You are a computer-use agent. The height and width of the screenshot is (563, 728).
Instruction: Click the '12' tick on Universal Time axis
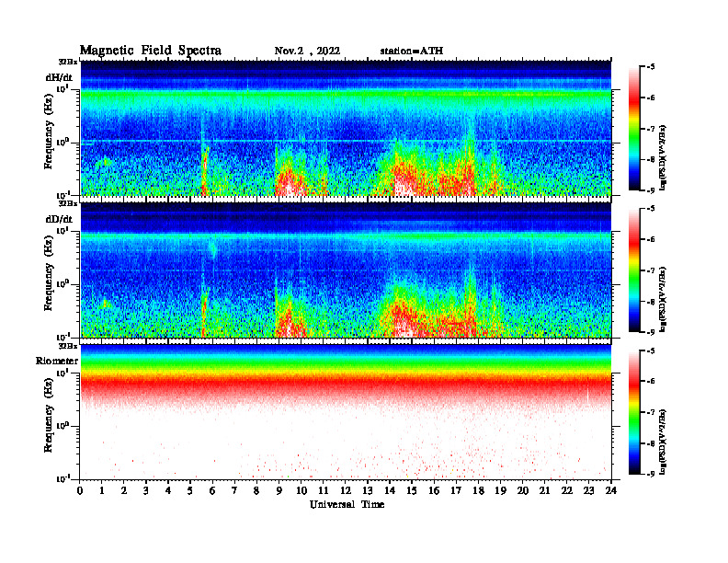tap(346, 491)
